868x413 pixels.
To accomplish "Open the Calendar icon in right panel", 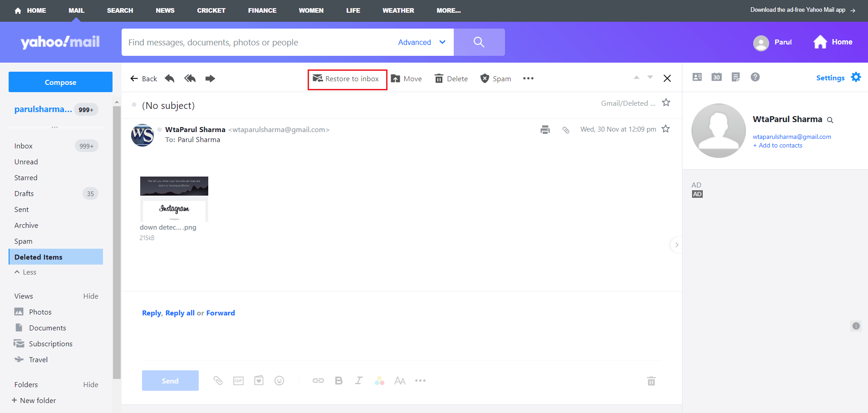I will point(716,77).
